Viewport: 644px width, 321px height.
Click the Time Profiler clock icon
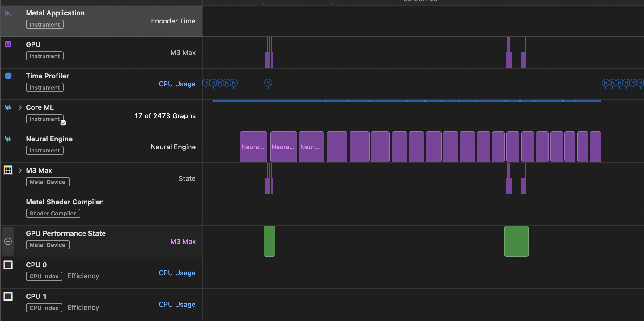click(x=8, y=76)
